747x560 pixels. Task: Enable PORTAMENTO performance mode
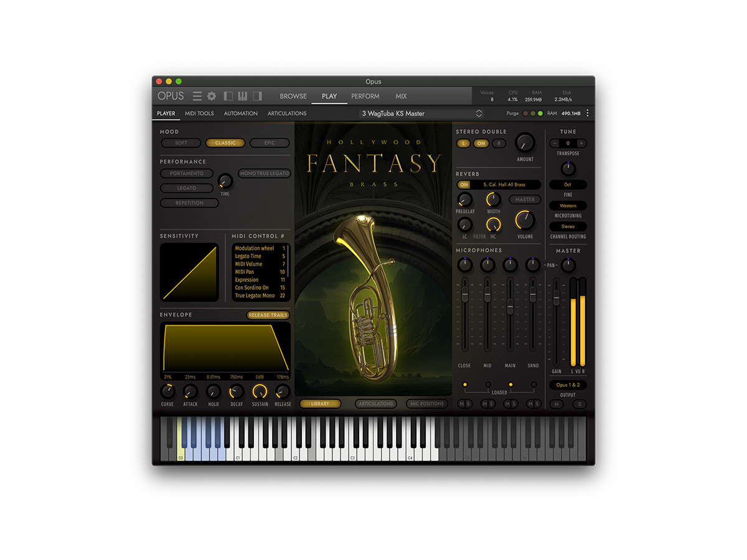click(187, 174)
